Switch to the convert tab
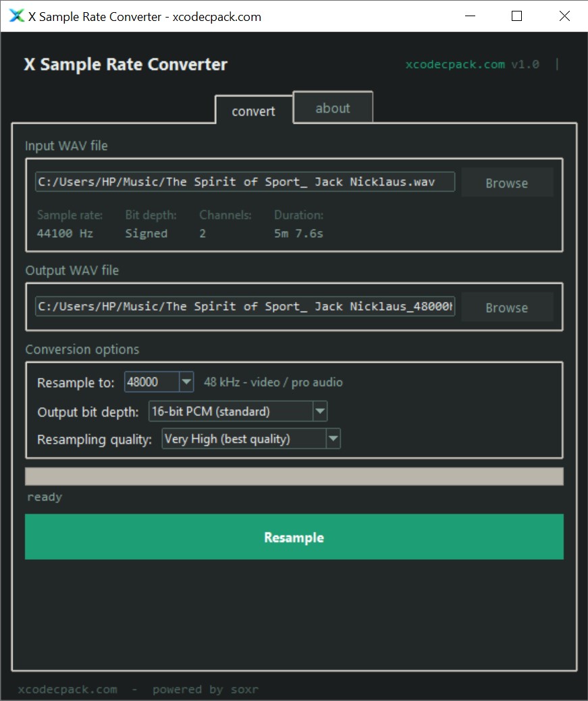Image resolution: width=588 pixels, height=701 pixels. tap(253, 111)
